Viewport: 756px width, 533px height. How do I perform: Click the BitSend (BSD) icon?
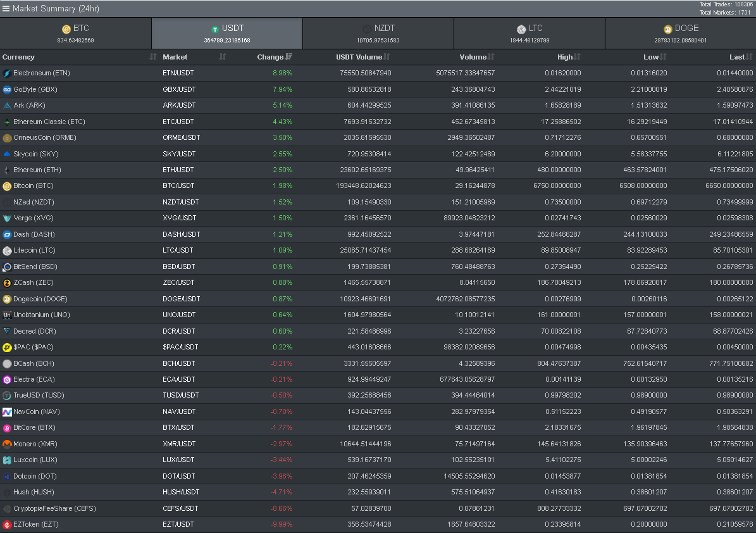click(7, 266)
